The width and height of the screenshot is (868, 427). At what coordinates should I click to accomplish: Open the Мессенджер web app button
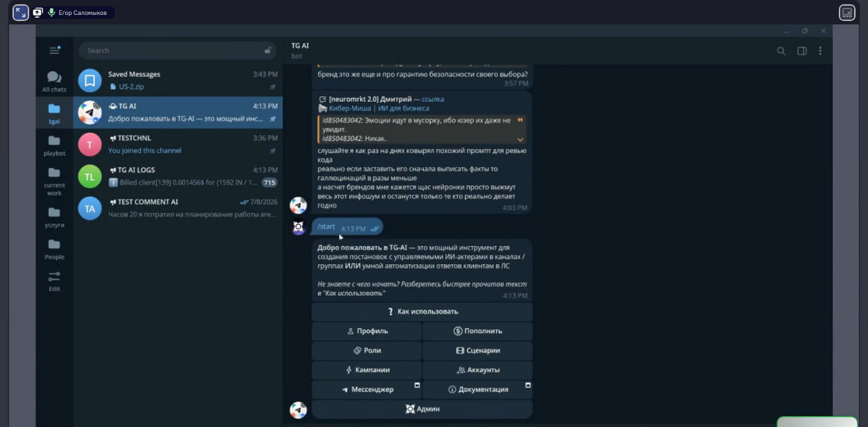(x=367, y=390)
